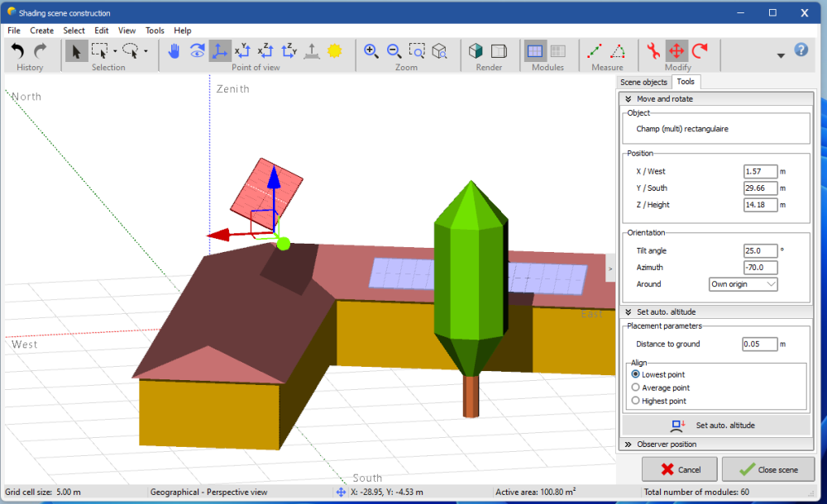Select the pan hand tool

174,51
